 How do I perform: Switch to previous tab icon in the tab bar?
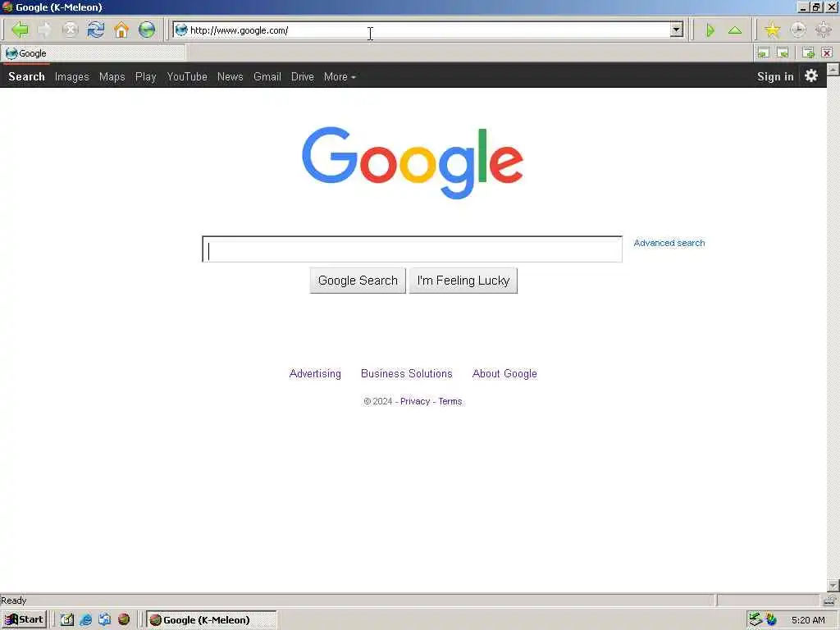763,52
